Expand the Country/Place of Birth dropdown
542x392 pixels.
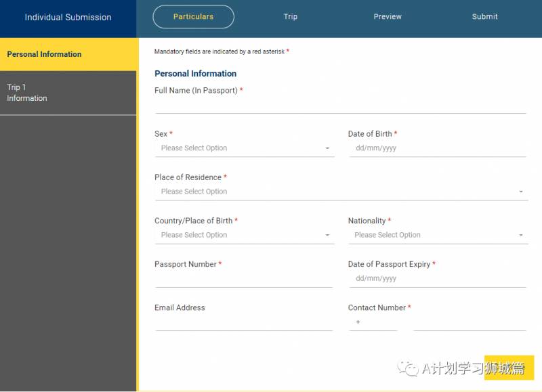click(x=244, y=235)
